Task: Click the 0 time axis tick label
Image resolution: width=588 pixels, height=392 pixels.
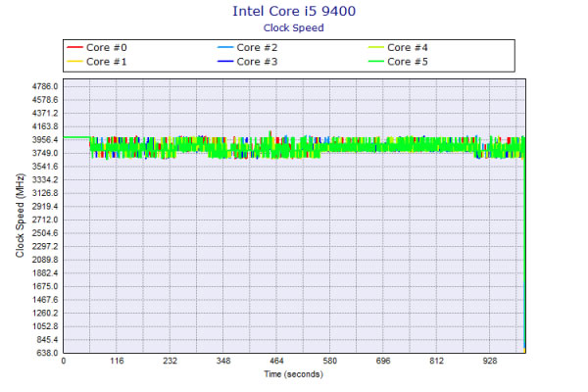Action: tap(64, 361)
